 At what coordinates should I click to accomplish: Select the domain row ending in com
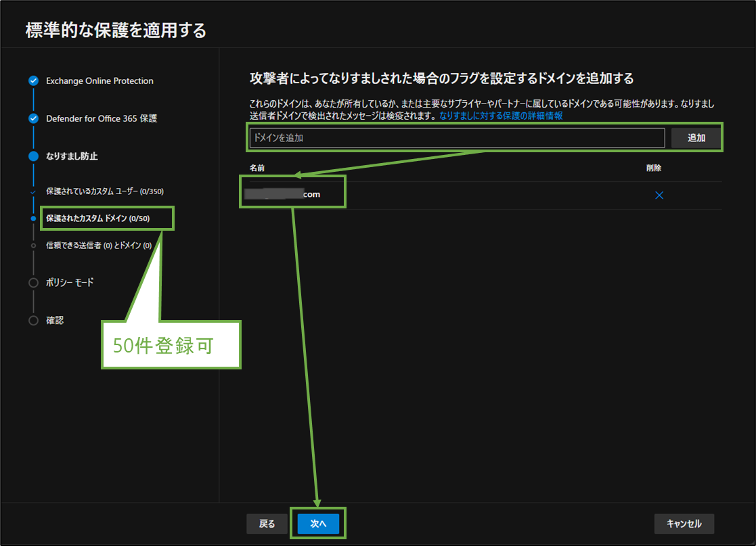485,195
